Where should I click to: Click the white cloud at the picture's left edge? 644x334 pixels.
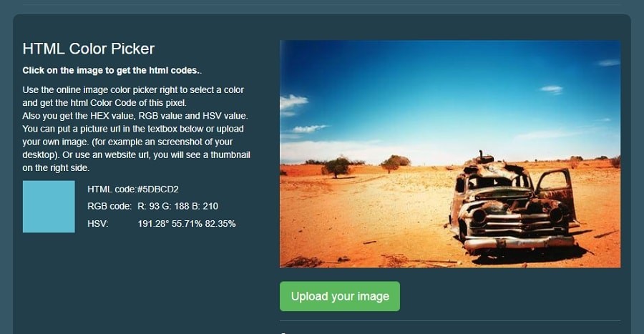[x=293, y=102]
